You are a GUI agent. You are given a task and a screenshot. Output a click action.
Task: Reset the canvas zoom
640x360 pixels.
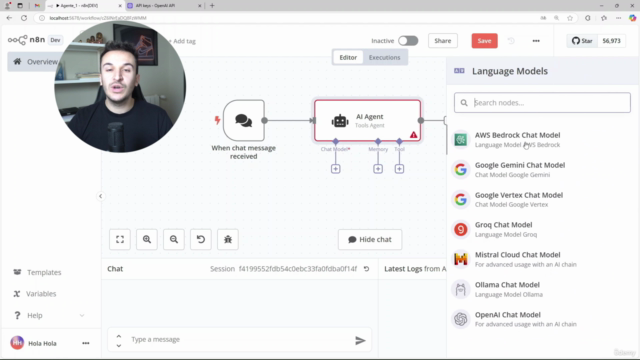201,239
